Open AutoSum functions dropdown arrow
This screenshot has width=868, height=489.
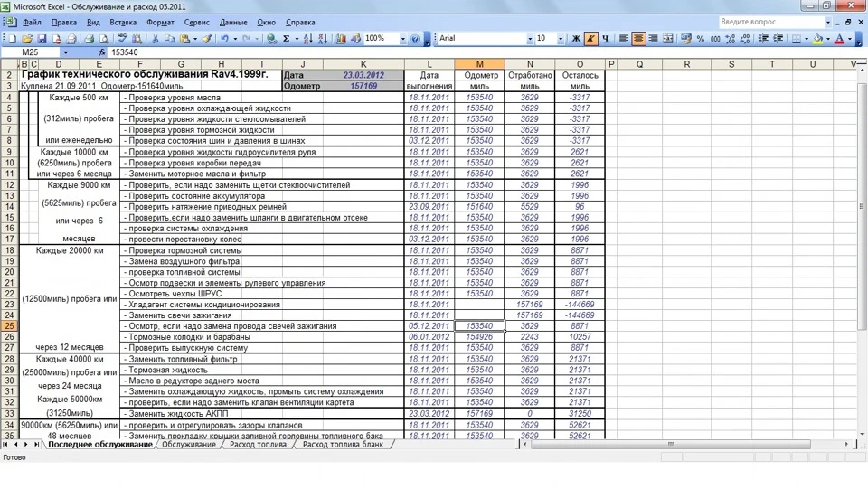(297, 39)
